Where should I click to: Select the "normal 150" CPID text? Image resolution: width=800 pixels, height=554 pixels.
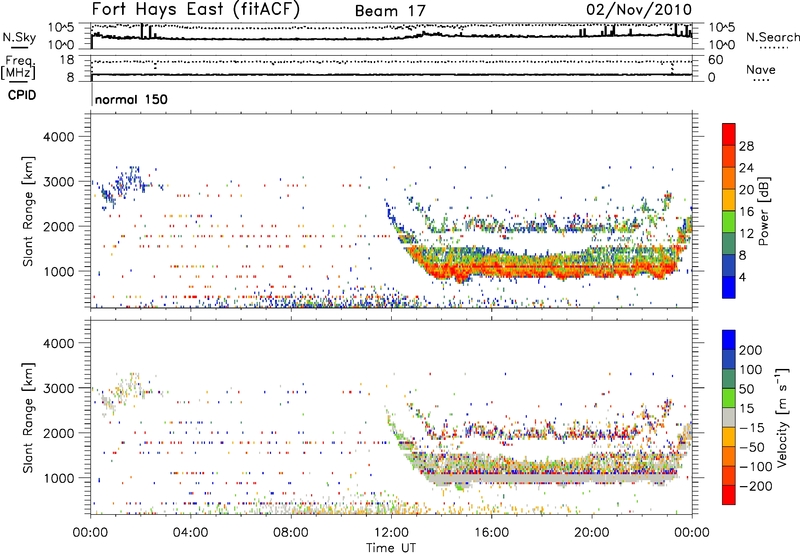coord(131,99)
